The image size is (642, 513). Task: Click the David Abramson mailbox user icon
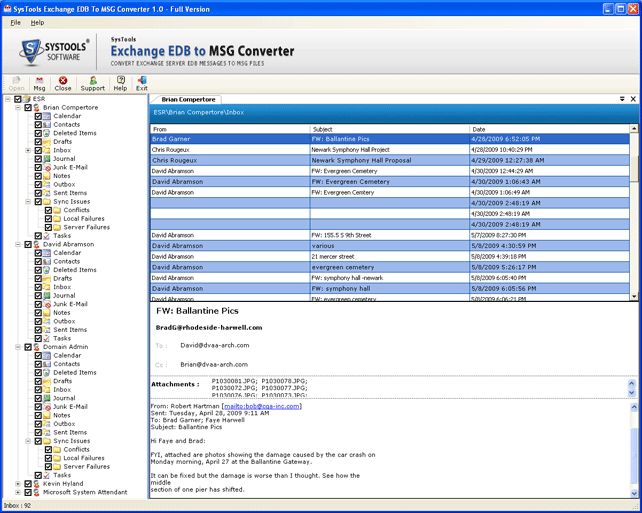[37, 244]
